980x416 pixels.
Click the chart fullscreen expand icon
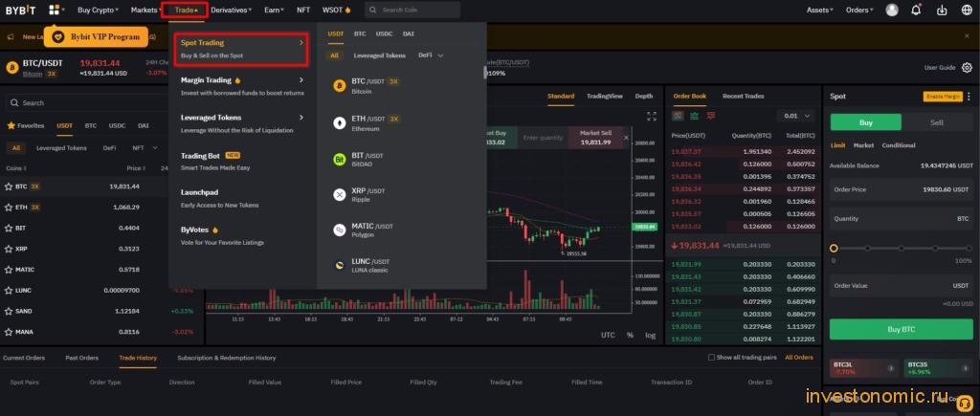pos(651,116)
